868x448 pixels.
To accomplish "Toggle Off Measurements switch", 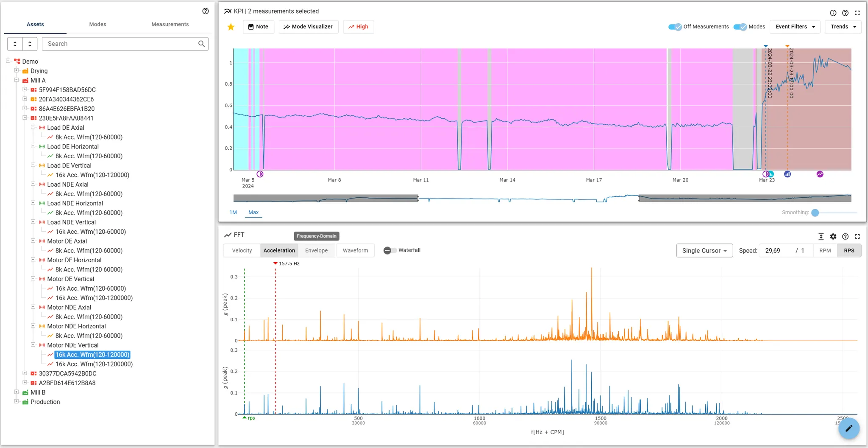I will [675, 27].
